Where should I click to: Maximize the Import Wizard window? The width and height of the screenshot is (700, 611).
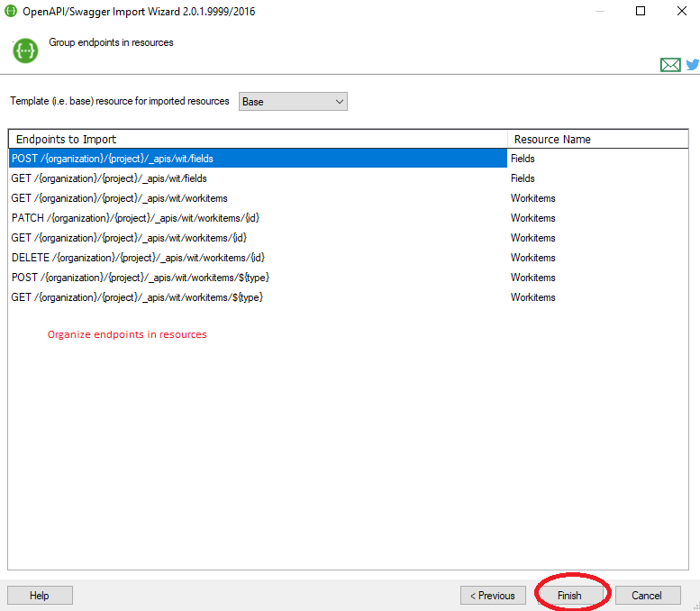641,11
